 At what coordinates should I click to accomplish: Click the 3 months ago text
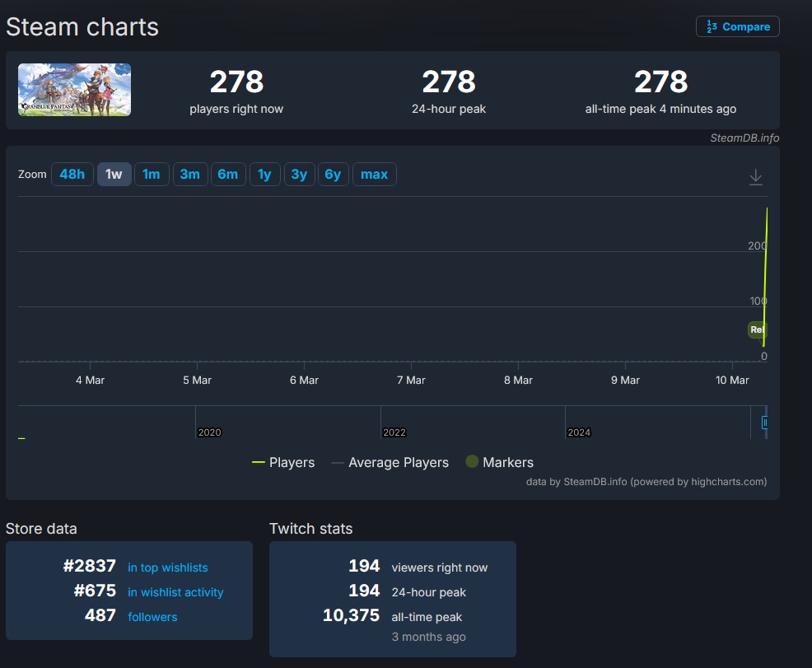point(429,637)
